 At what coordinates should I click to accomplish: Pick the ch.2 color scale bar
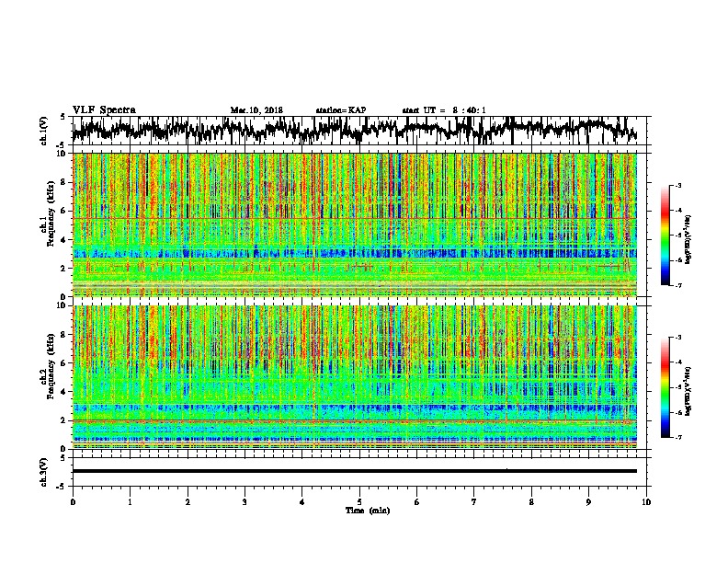(x=665, y=387)
